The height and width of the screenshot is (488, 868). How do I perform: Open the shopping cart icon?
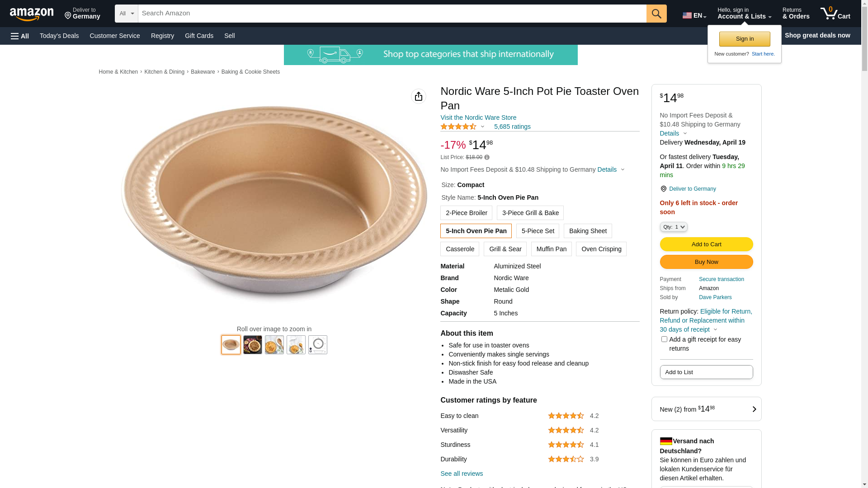(x=835, y=14)
